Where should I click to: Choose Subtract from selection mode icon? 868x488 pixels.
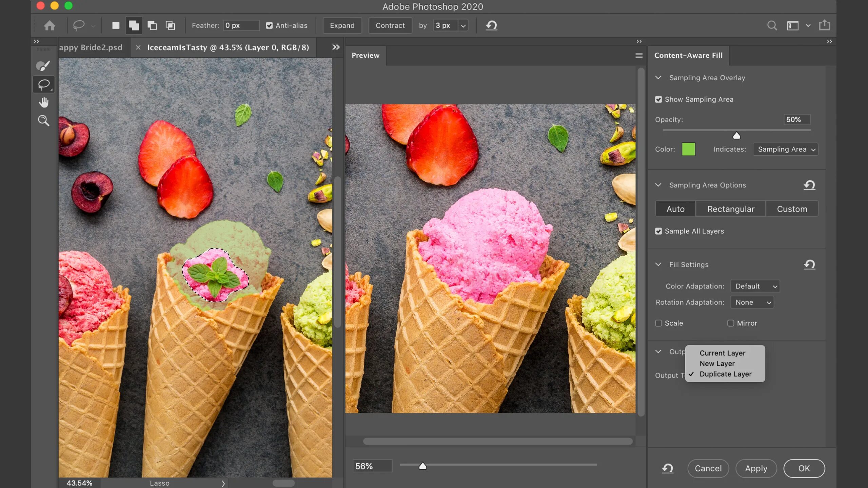tap(152, 25)
